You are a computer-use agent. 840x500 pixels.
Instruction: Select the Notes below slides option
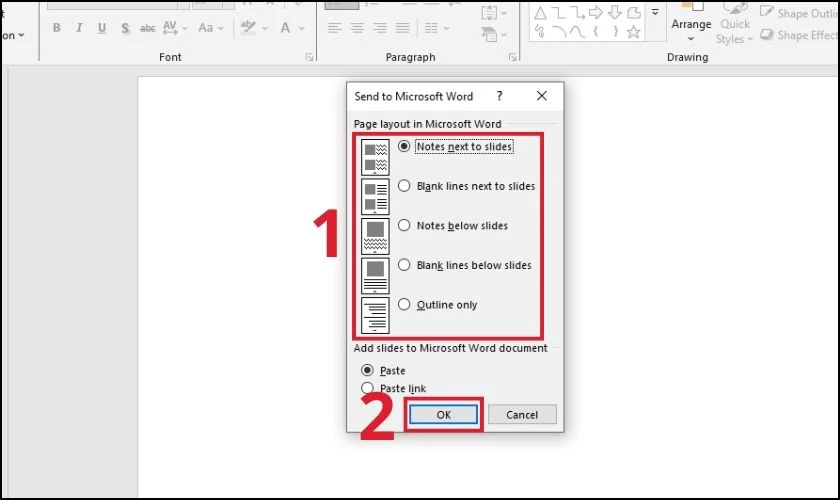[453, 226]
